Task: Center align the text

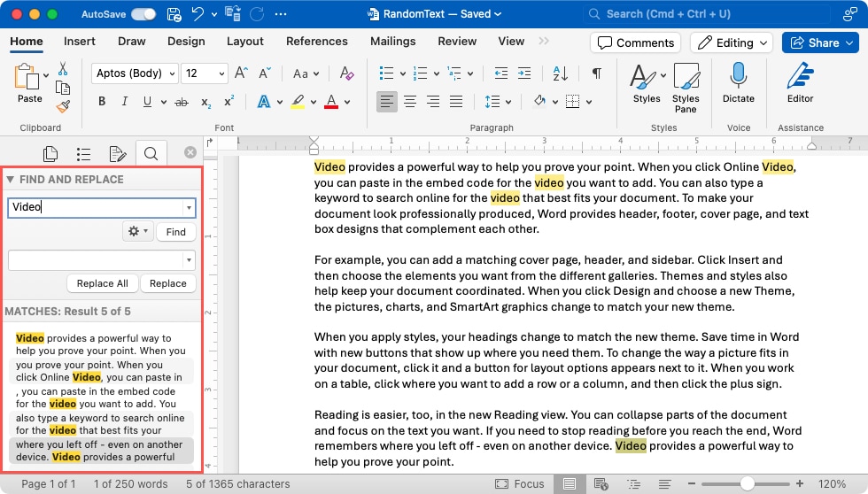Action: pos(409,101)
